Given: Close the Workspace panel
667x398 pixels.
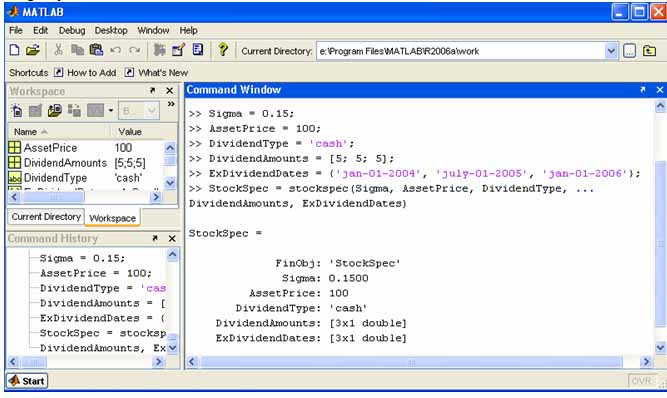Looking at the screenshot, I should click(x=169, y=91).
